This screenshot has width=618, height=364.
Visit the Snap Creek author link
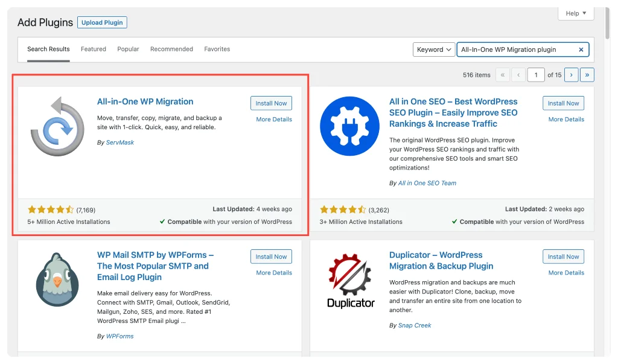coord(415,326)
